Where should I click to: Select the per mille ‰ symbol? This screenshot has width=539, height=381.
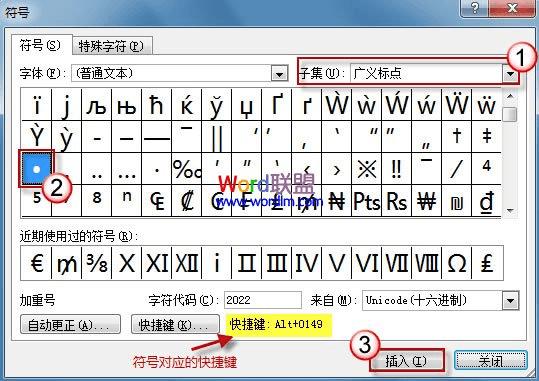[187, 168]
